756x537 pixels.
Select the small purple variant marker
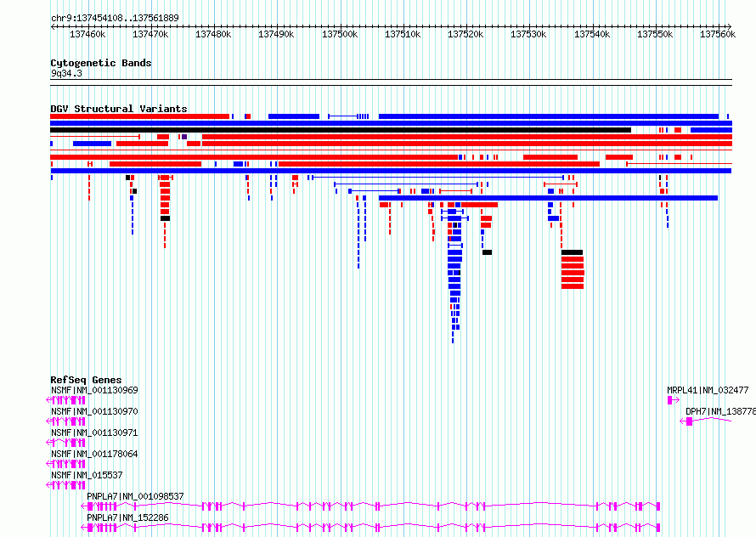click(184, 137)
